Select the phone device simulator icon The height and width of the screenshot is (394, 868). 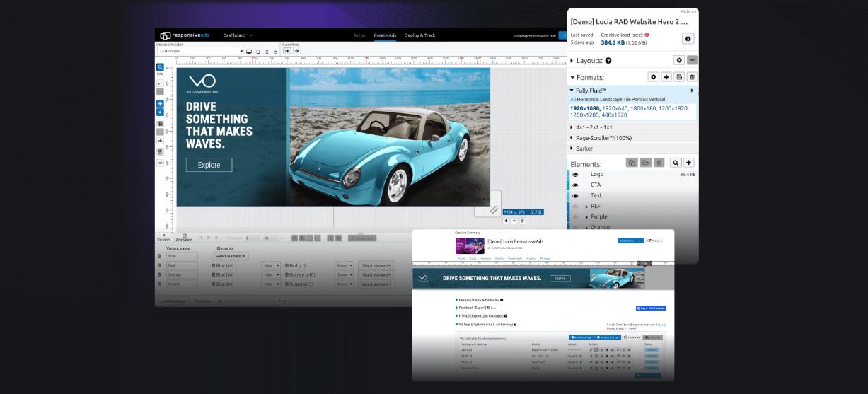point(267,52)
